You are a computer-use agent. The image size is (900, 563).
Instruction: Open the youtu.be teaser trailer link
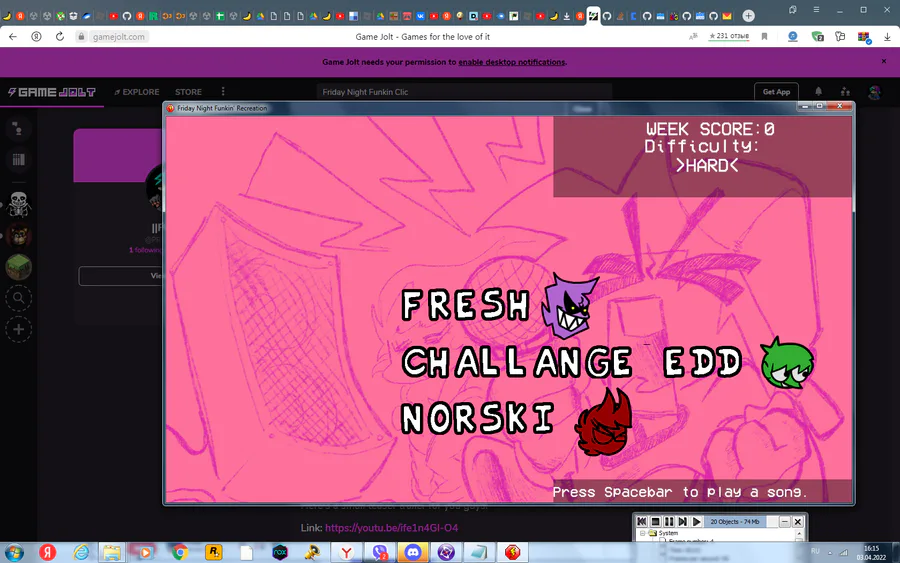[x=391, y=527]
